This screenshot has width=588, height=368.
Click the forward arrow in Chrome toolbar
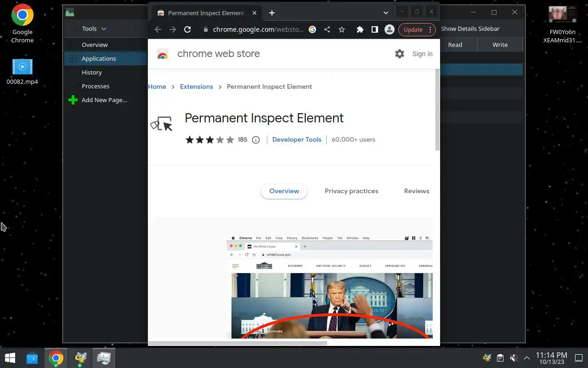[x=173, y=29]
